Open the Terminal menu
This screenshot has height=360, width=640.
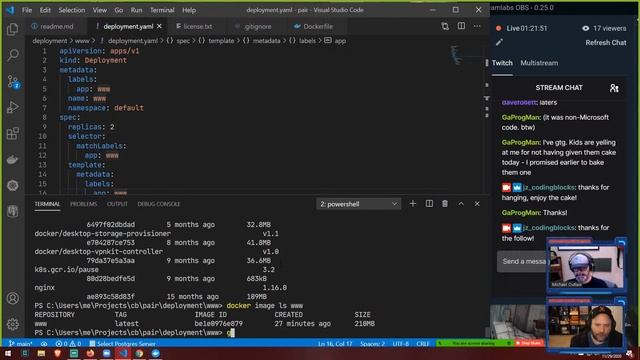tap(162, 10)
